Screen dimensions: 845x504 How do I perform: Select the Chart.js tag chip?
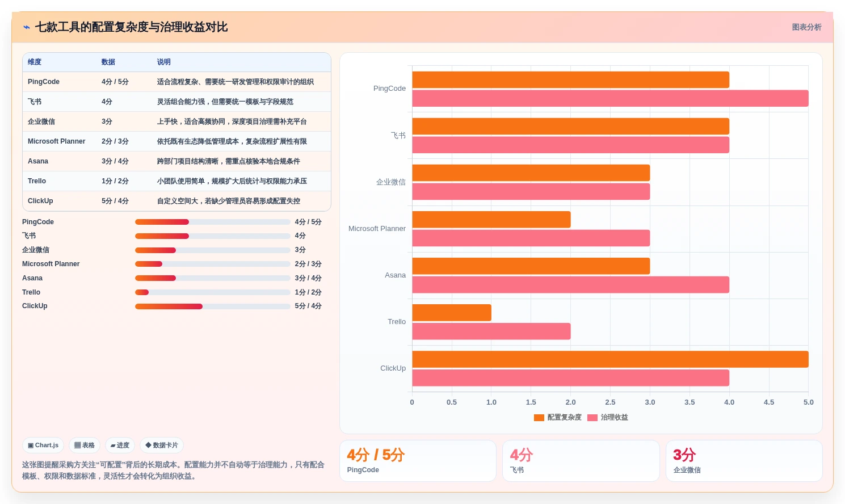click(x=43, y=446)
